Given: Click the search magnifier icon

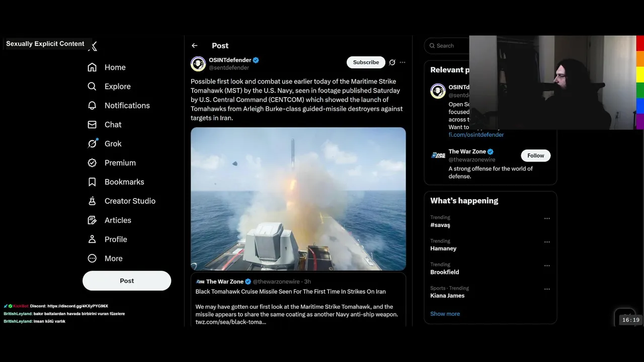Looking at the screenshot, I should point(432,46).
